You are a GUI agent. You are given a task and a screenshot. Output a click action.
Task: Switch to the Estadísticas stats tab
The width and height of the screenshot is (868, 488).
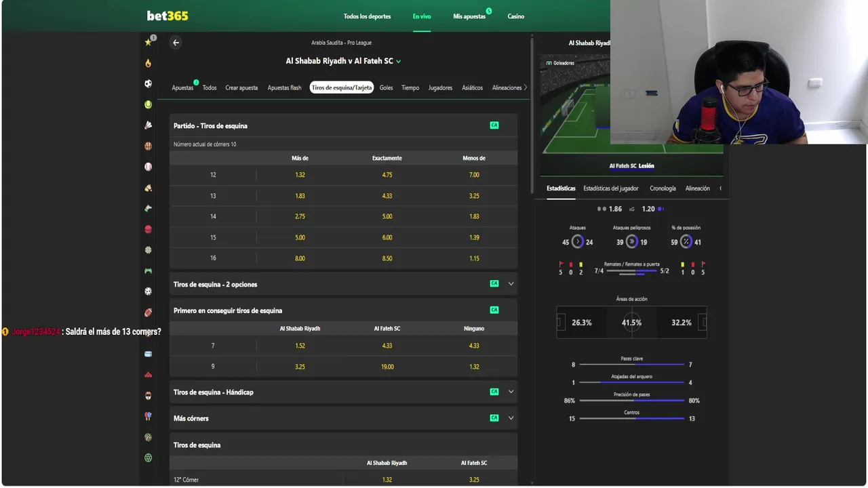[x=561, y=188]
